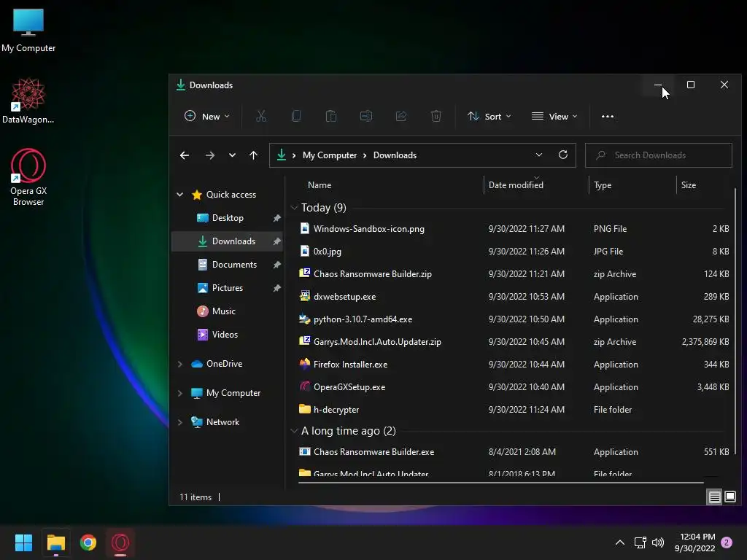This screenshot has height=560, width=747.
Task: Open the network tray icon
Action: [640, 542]
